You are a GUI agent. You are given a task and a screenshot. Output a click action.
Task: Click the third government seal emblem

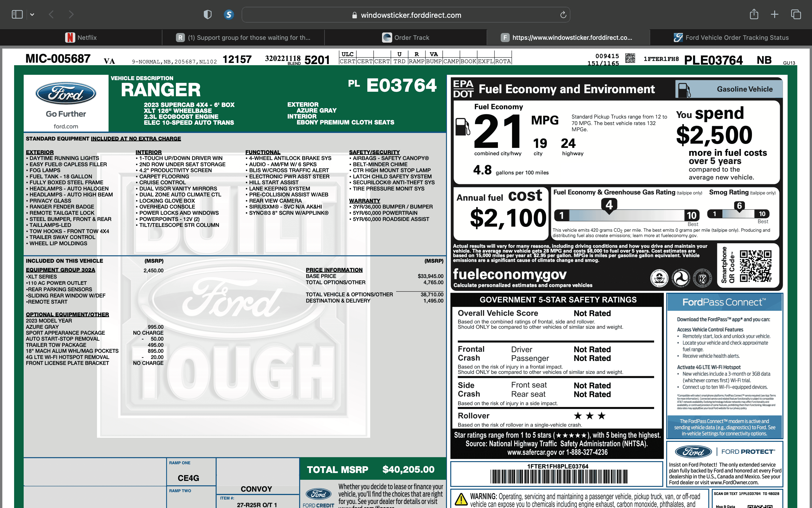coord(702,278)
